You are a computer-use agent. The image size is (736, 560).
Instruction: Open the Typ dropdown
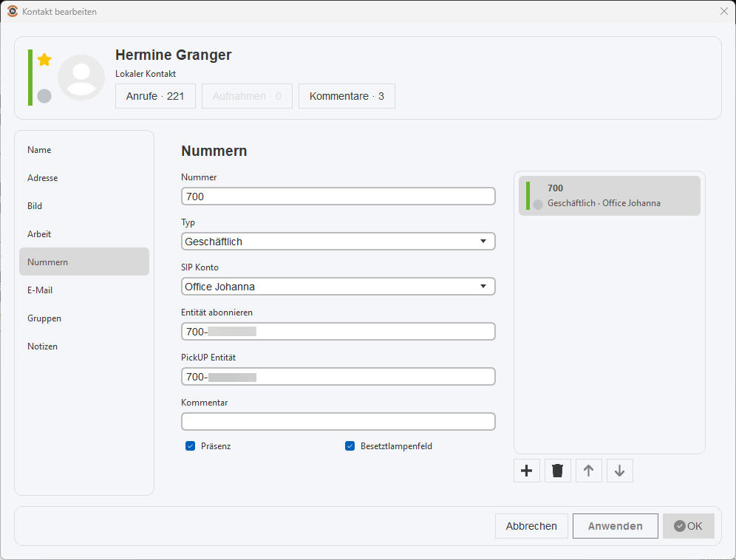tap(338, 242)
